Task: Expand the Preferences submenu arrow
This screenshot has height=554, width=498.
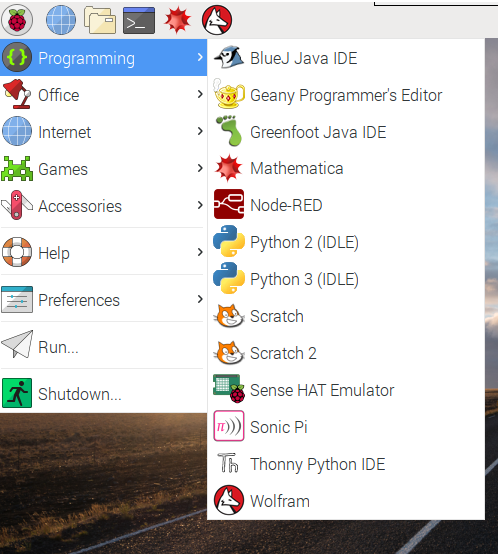Action: (x=200, y=299)
